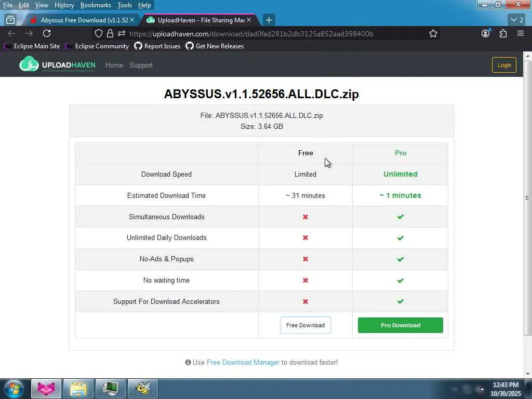
Task: Click the scrollbar up arrow
Action: click(527, 56)
